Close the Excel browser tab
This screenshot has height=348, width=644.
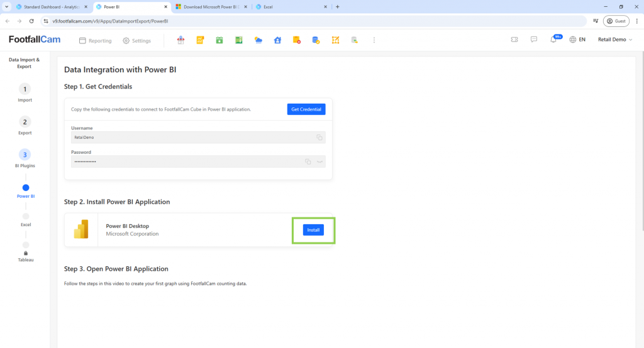click(x=325, y=7)
